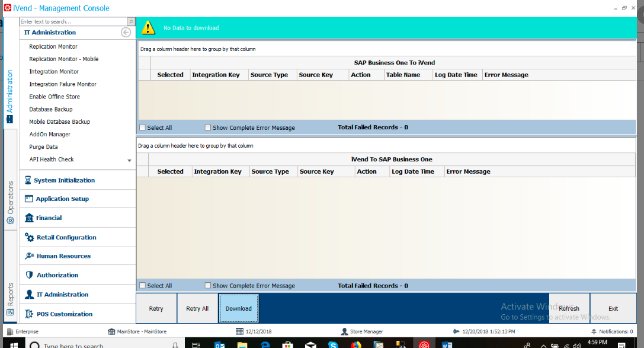Open Replication Monitor - Mobile
This screenshot has height=348, width=644.
pos(63,59)
